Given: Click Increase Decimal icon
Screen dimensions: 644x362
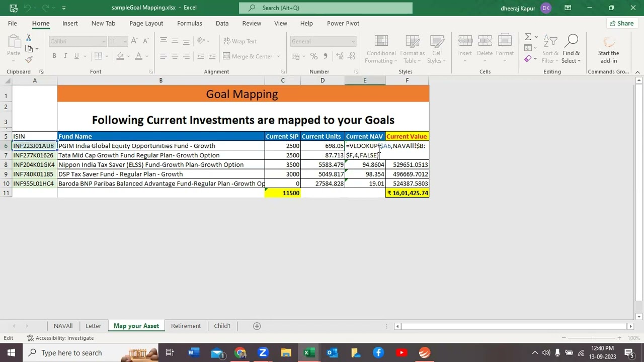Looking at the screenshot, I should pos(340,56).
